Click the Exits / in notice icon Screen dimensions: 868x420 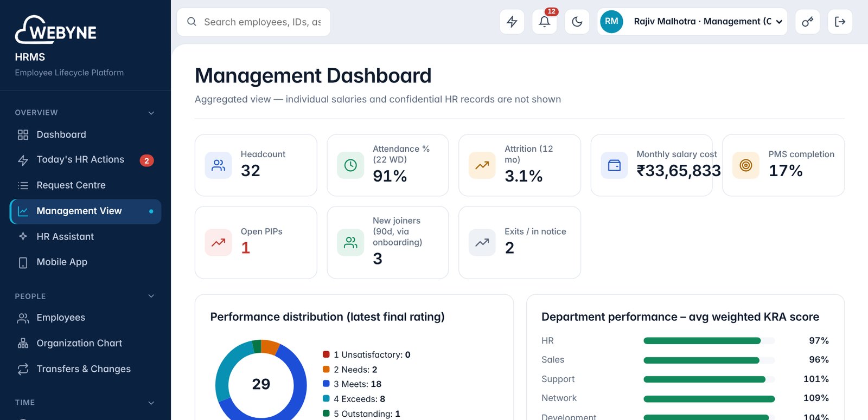click(482, 243)
